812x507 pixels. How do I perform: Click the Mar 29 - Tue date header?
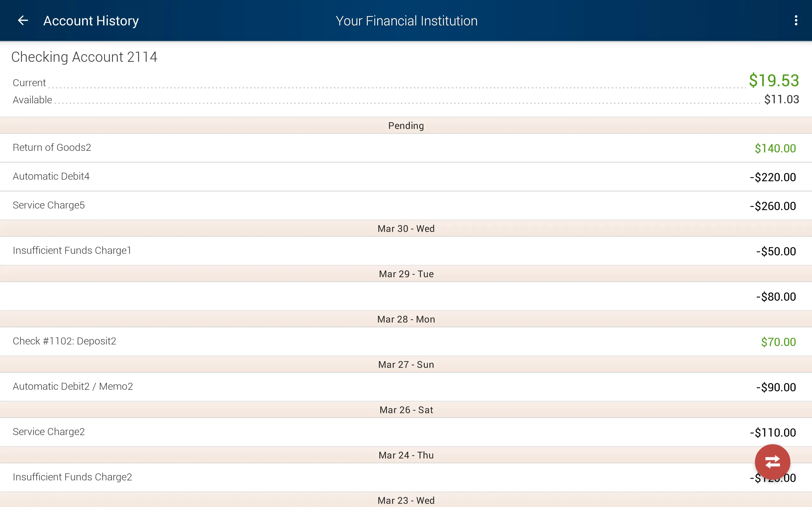click(406, 273)
